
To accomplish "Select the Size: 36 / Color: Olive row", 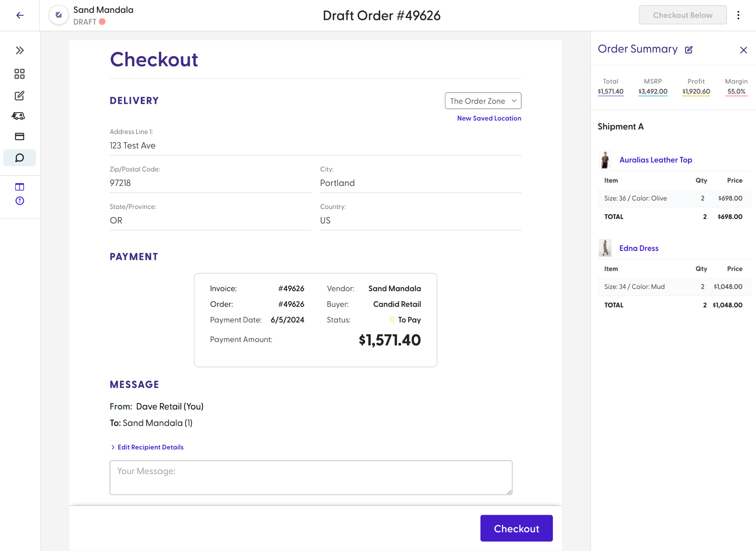I will 674,198.
